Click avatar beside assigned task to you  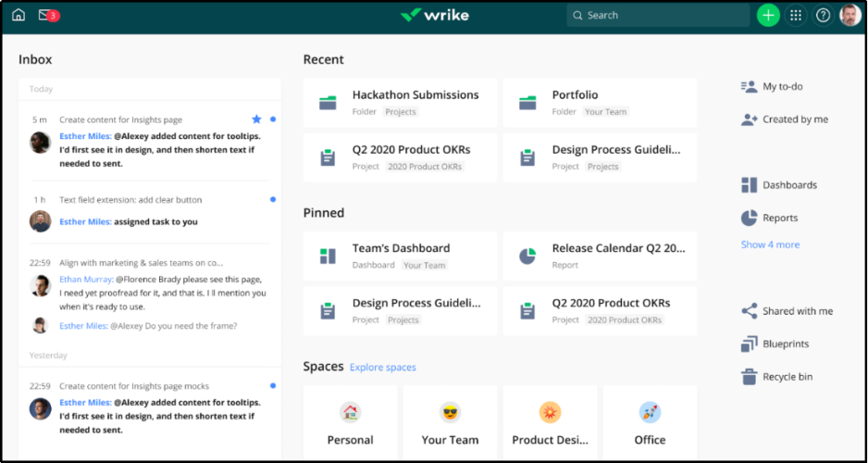41,221
